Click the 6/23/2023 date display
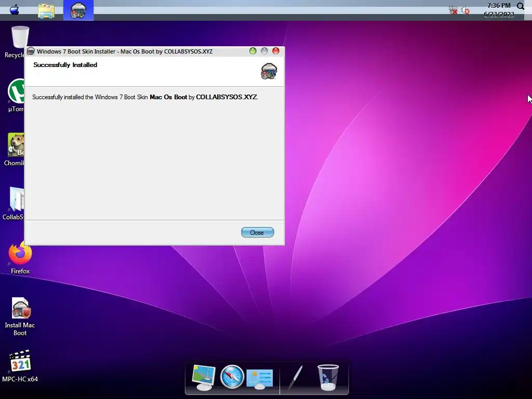Viewport: 532px width, 399px height. pyautogui.click(x=499, y=14)
